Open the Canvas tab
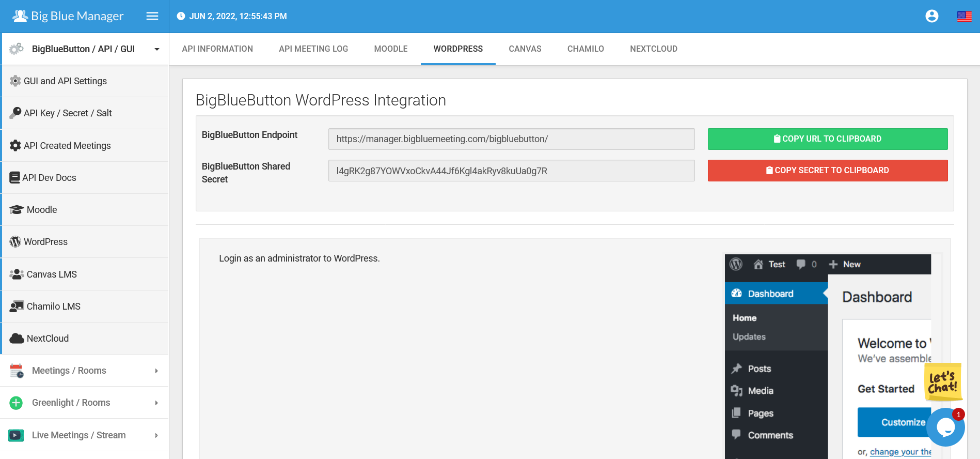 [x=525, y=49]
